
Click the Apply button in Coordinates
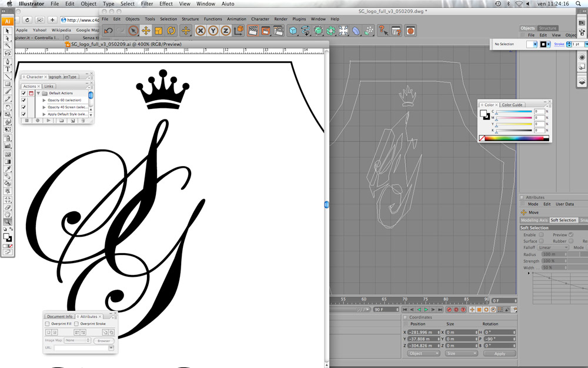499,354
